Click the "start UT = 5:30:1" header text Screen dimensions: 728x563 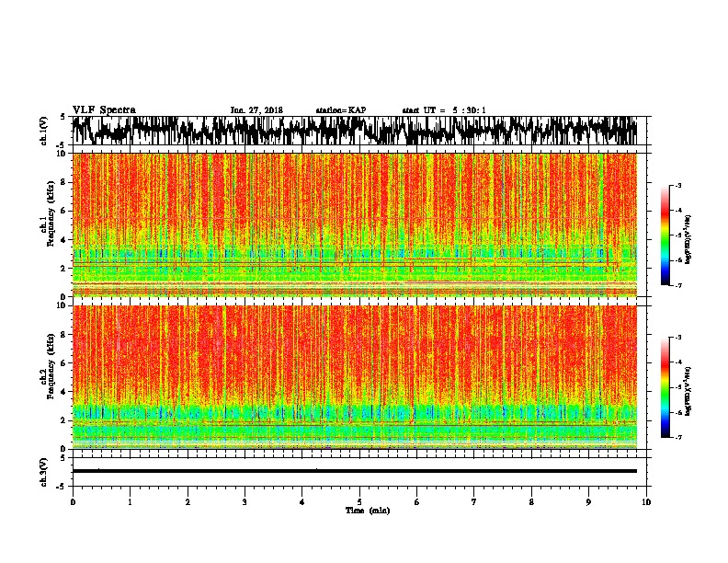coord(444,110)
